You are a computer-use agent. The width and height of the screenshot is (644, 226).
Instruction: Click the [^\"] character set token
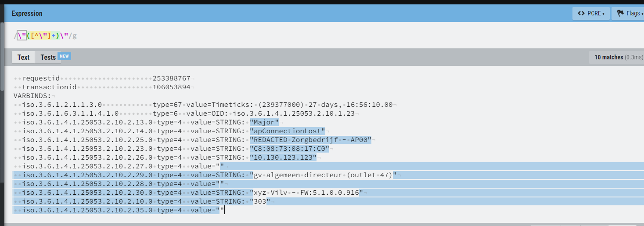point(40,36)
